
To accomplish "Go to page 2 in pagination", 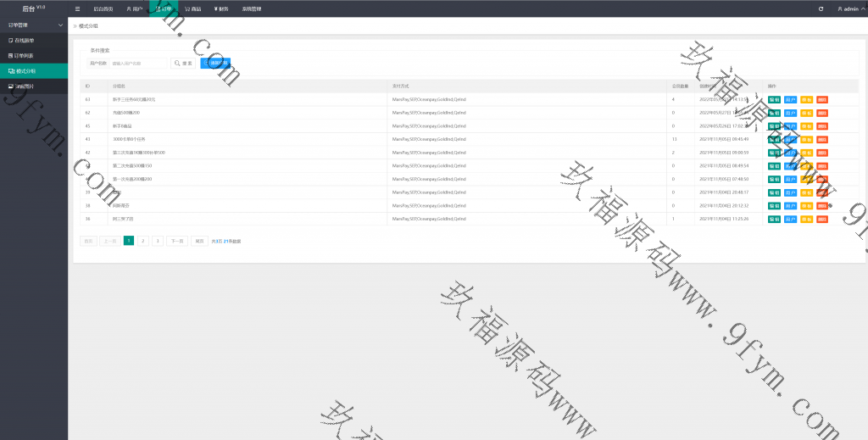I will click(143, 241).
